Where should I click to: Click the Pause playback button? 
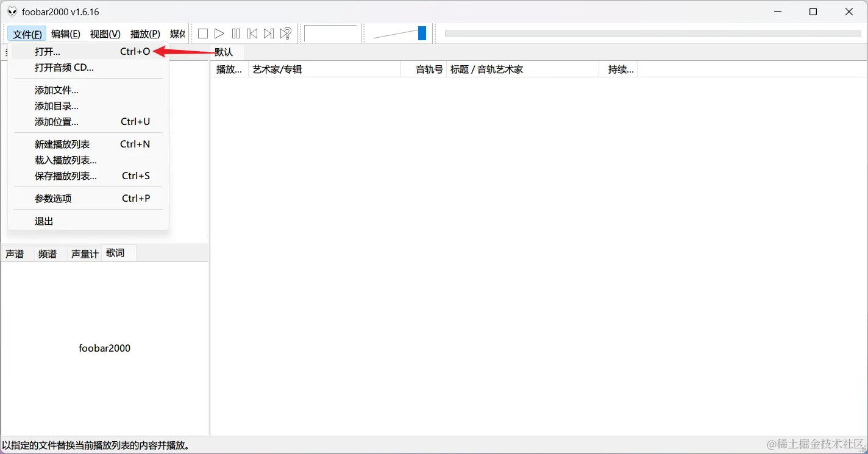point(236,34)
